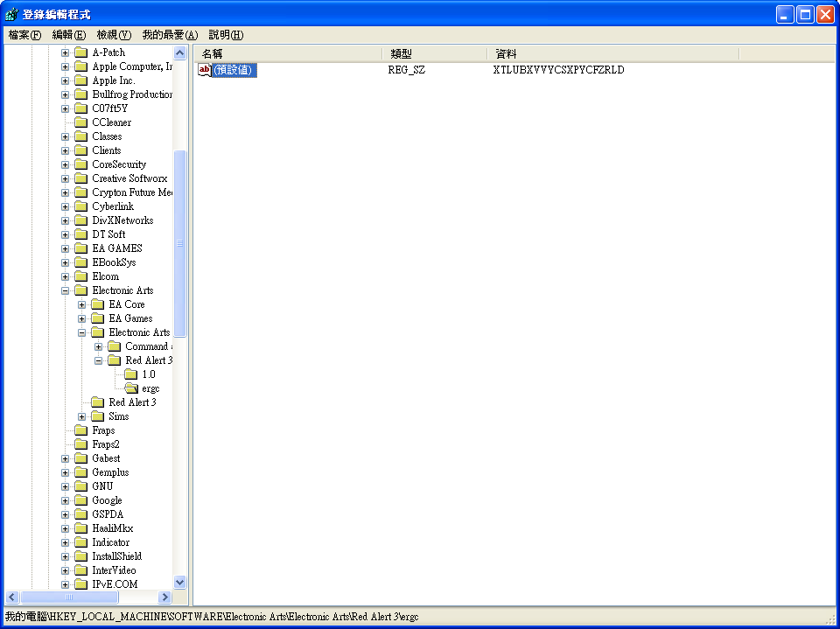
Task: Select the InstallShield key
Action: click(116, 556)
